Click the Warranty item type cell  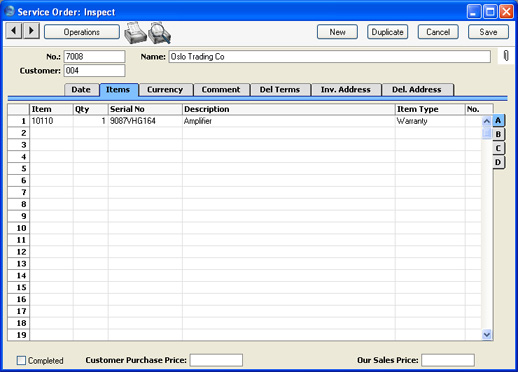(x=430, y=121)
